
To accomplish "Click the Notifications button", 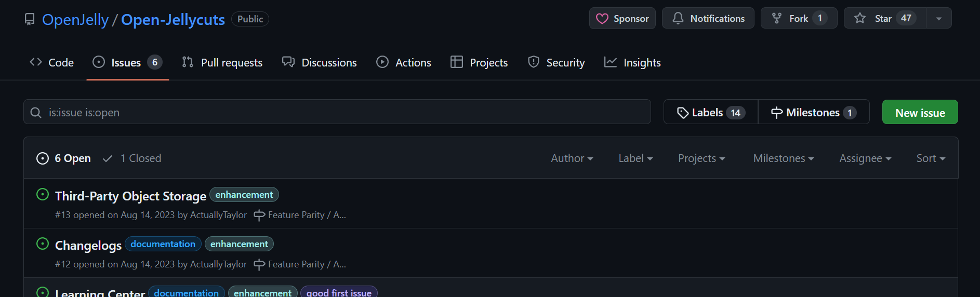I will pyautogui.click(x=708, y=18).
